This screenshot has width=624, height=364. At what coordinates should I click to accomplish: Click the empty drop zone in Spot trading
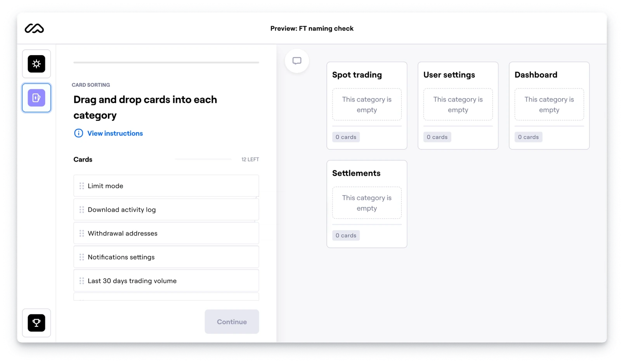(x=367, y=104)
